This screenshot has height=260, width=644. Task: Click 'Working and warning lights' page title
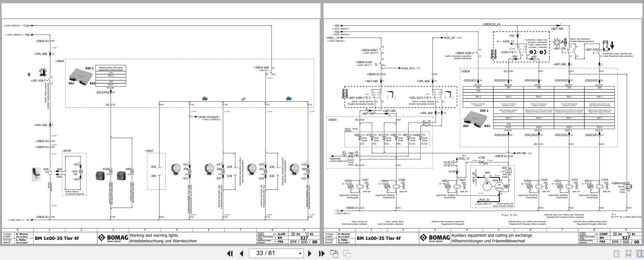154,235
